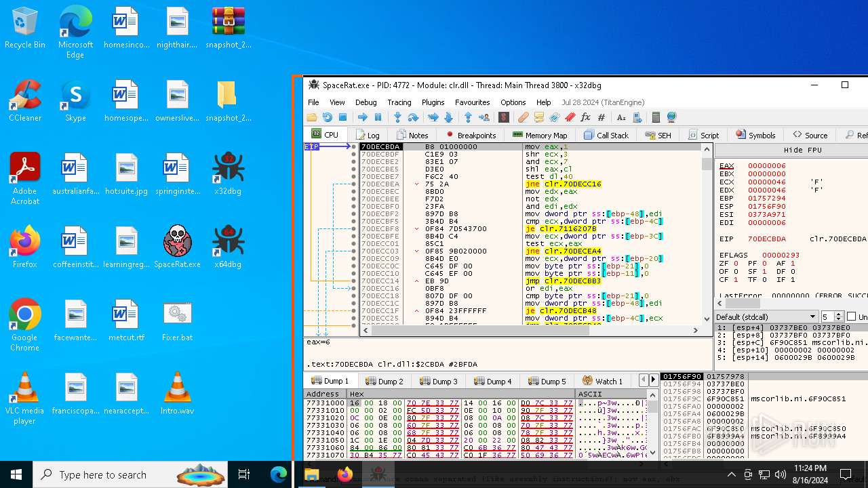The image size is (868, 488).
Task: Click the Step Over toolbar icon
Action: [x=413, y=117]
